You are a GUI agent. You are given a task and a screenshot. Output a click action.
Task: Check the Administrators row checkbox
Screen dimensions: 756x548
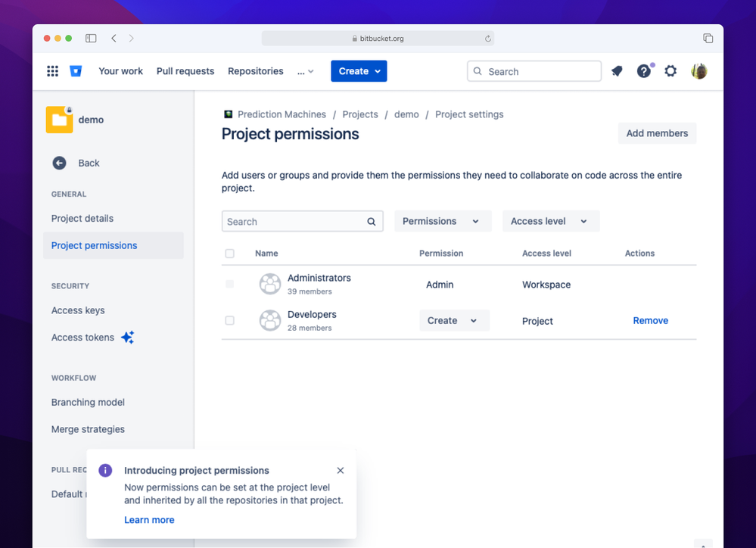pyautogui.click(x=229, y=284)
